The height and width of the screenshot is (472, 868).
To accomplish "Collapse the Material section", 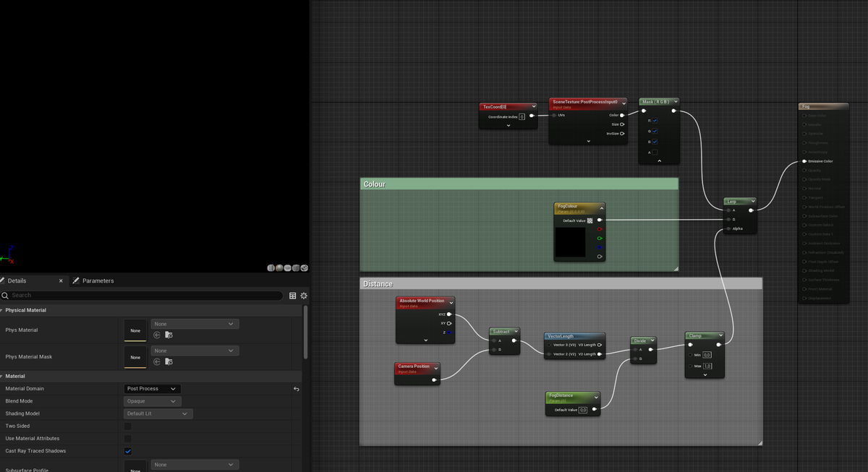I will click(x=2, y=377).
